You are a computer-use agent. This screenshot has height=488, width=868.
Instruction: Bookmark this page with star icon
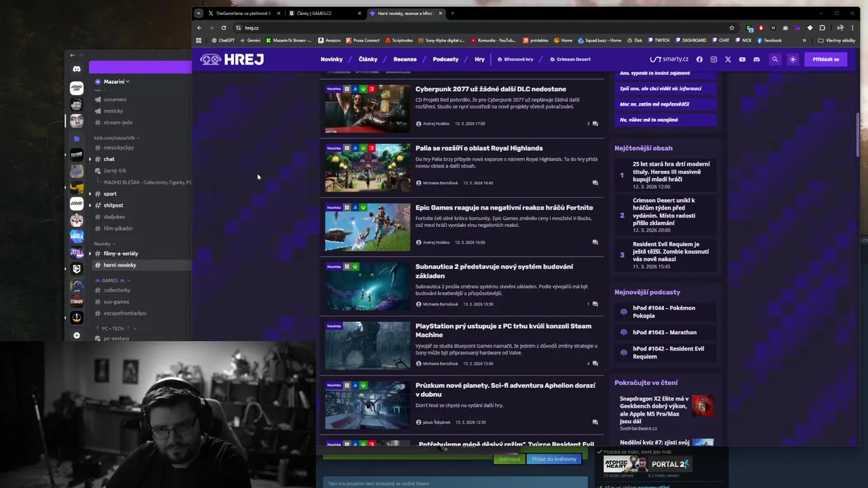[x=732, y=28]
